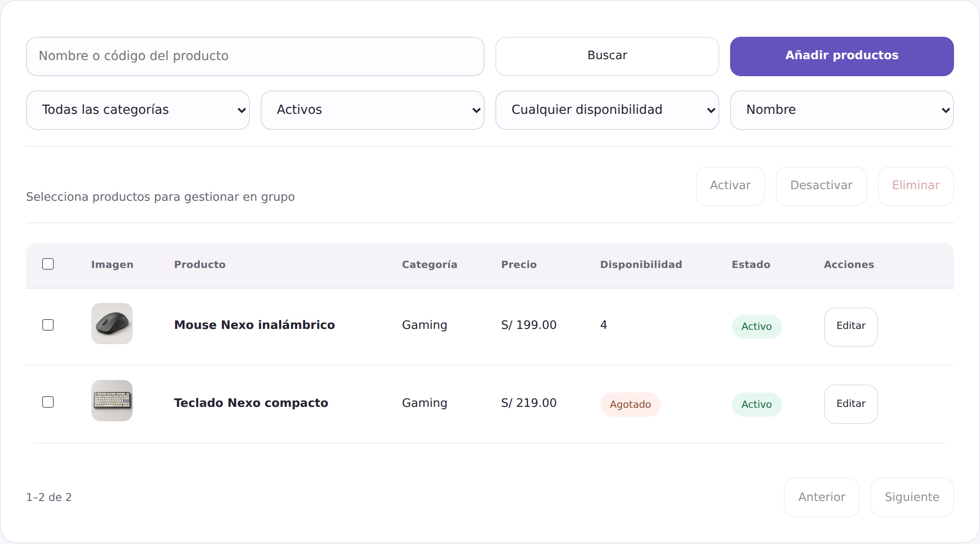Screen dimensions: 980x544
Task: Click Editar for Teclado Nexo compacto
Action: point(851,404)
